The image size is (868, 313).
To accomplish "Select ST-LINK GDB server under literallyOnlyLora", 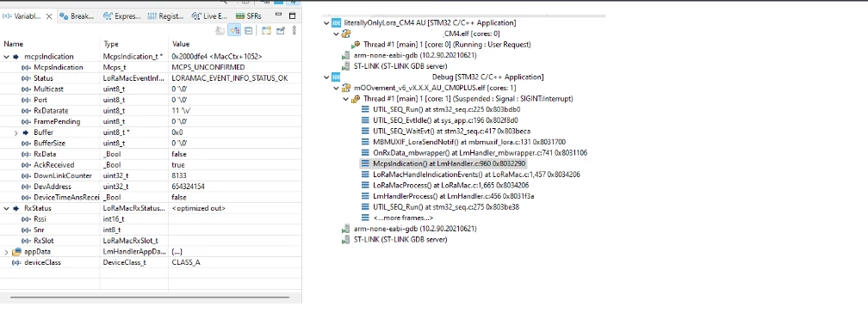I will 394,66.
